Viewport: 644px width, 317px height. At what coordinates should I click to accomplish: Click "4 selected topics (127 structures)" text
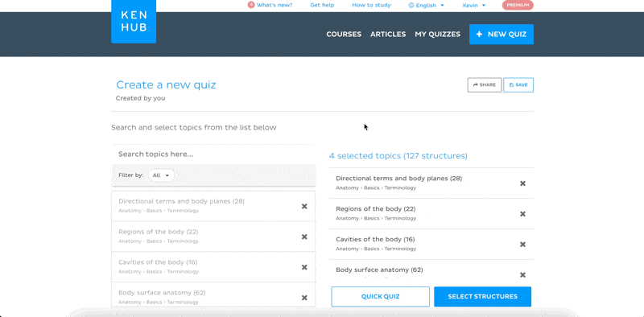[398, 156]
